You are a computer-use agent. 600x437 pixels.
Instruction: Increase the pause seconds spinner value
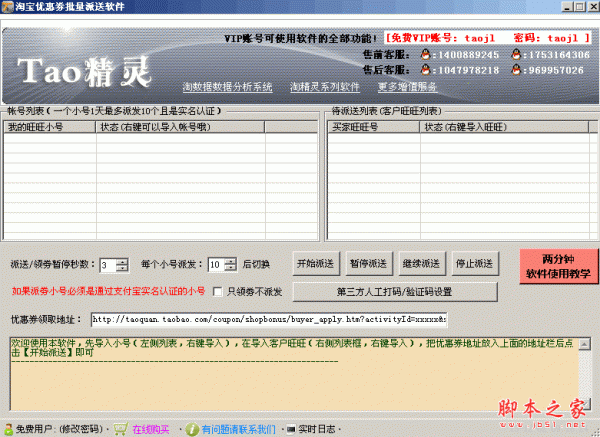click(x=122, y=261)
